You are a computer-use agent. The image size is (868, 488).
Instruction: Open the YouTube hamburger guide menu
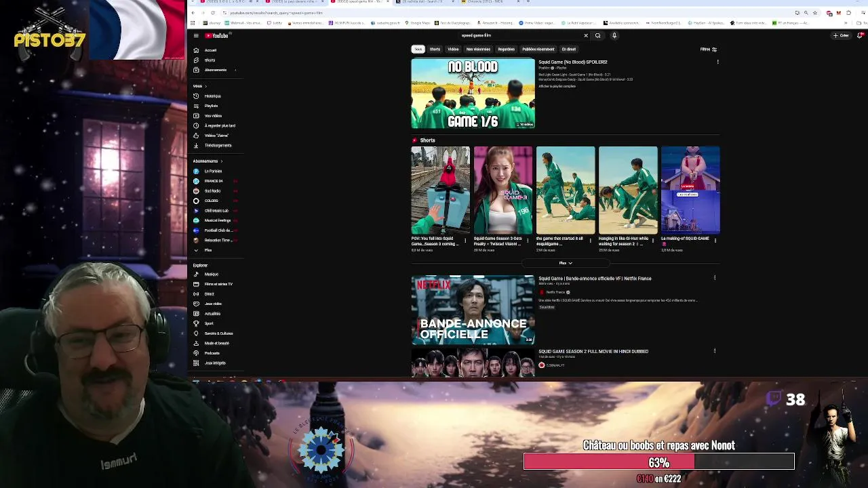196,35
